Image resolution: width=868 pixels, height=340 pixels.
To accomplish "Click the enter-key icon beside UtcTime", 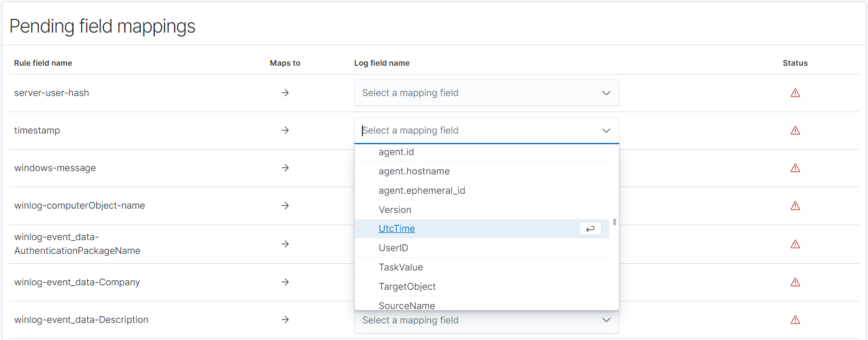I will click(590, 229).
